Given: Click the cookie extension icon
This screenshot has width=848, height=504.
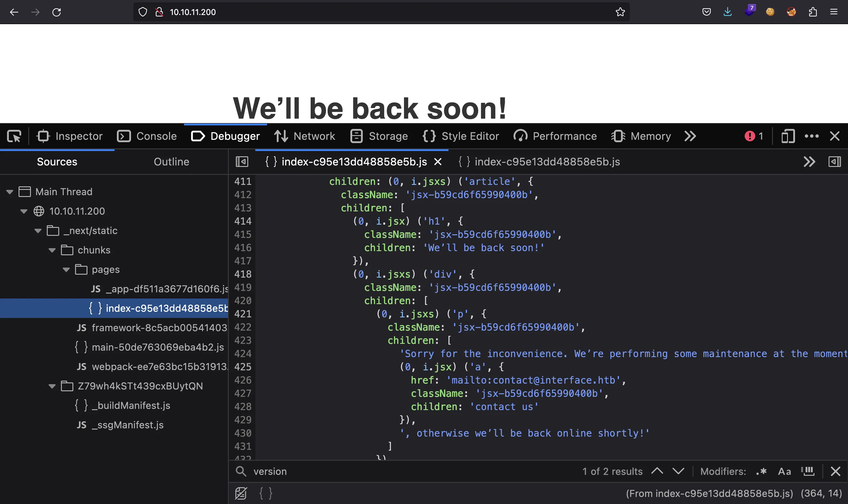Looking at the screenshot, I should click(x=770, y=12).
